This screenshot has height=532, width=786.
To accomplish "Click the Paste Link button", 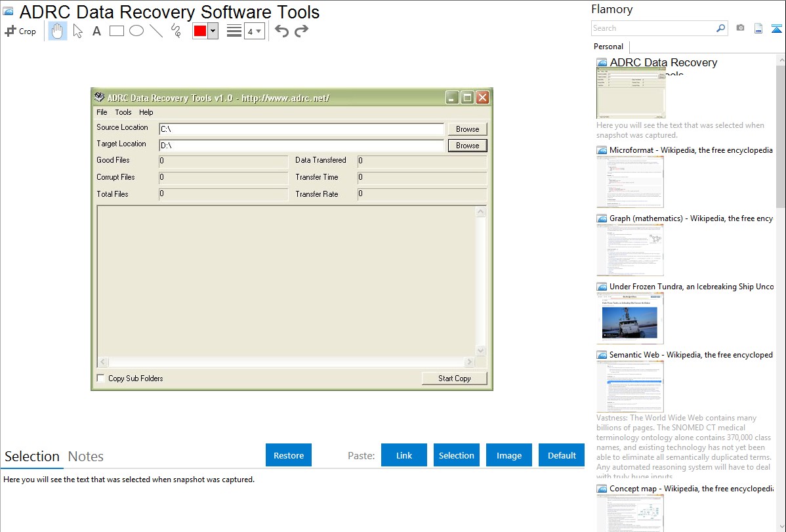I will coord(404,455).
